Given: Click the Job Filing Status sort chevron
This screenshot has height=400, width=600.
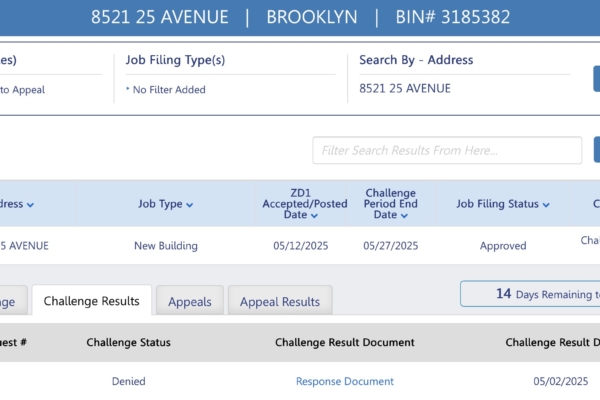Looking at the screenshot, I should coord(546,205).
